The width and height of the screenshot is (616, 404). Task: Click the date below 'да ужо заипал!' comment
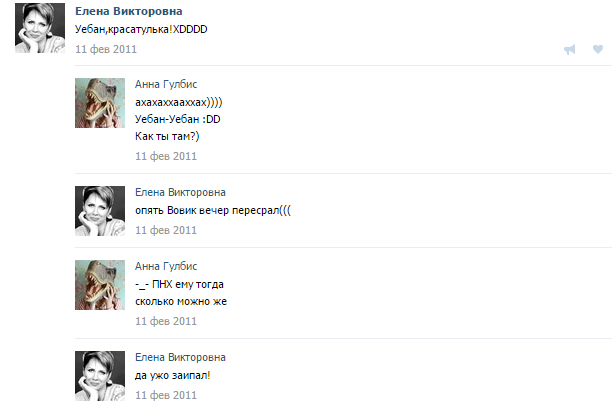click(166, 395)
